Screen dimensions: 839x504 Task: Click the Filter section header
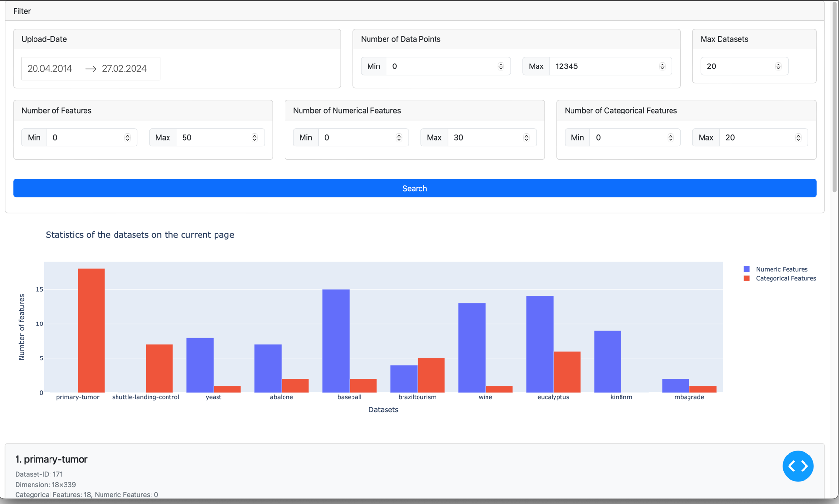click(21, 11)
